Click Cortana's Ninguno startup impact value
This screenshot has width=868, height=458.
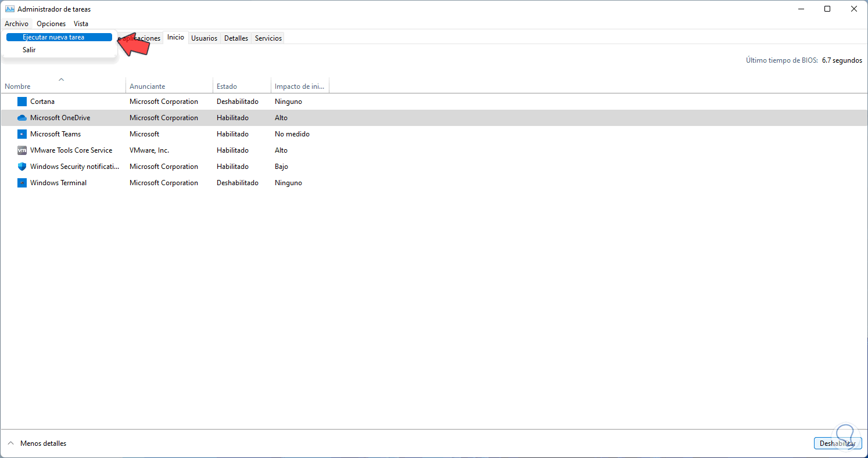tap(288, 102)
